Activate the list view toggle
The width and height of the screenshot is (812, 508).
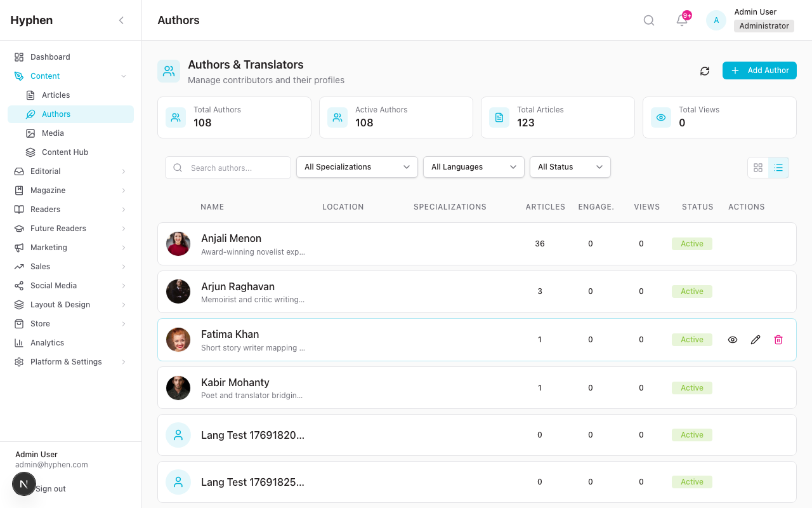pyautogui.click(x=778, y=168)
